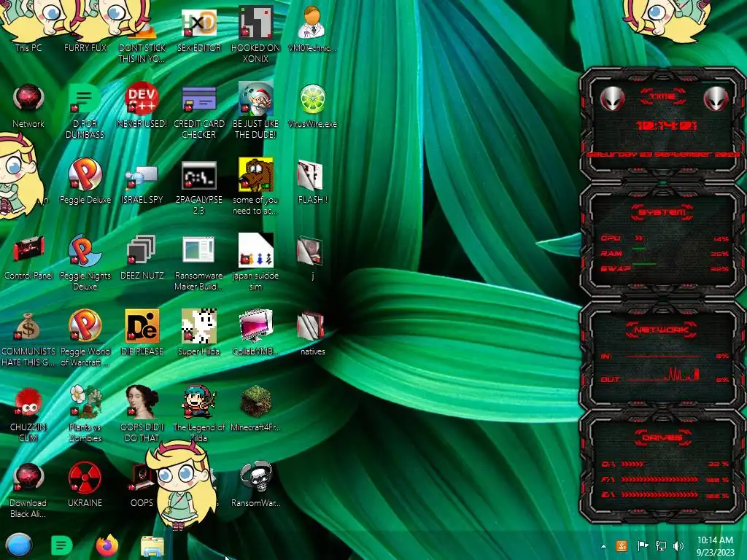747x560 pixels.
Task: Launch the Peggle World of Warcraft icon
Action: tap(85, 326)
